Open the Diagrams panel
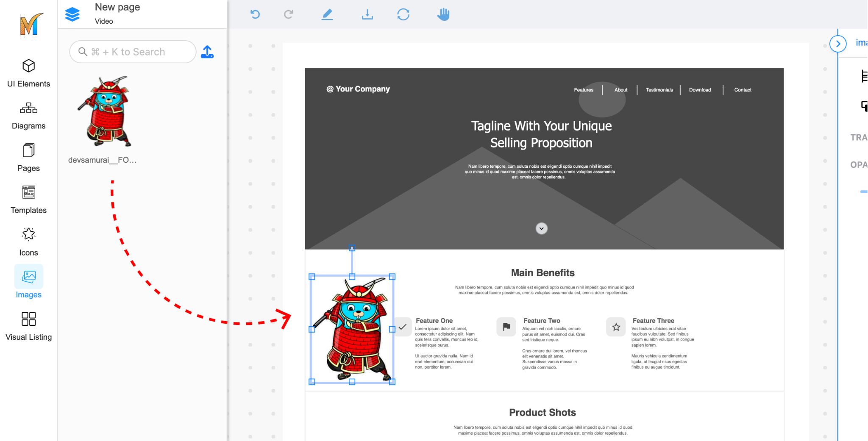The width and height of the screenshot is (868, 441). click(28, 115)
